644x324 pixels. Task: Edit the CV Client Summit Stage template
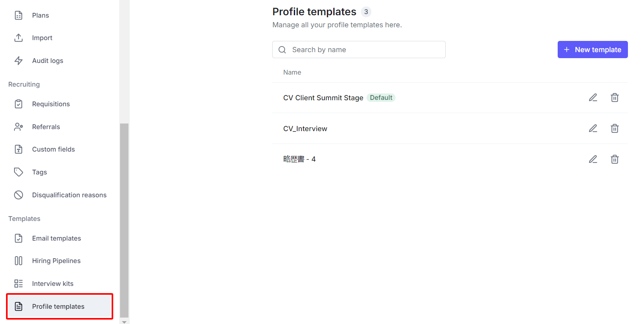coord(593,97)
